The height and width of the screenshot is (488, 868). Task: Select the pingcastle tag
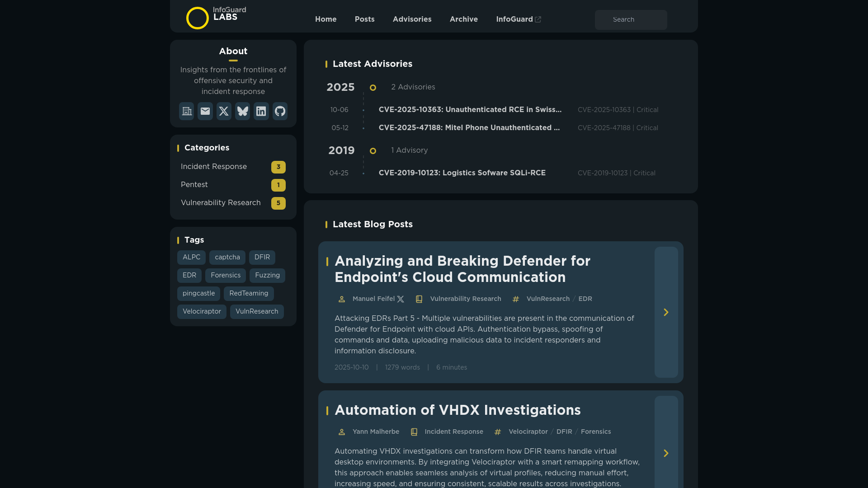(198, 293)
